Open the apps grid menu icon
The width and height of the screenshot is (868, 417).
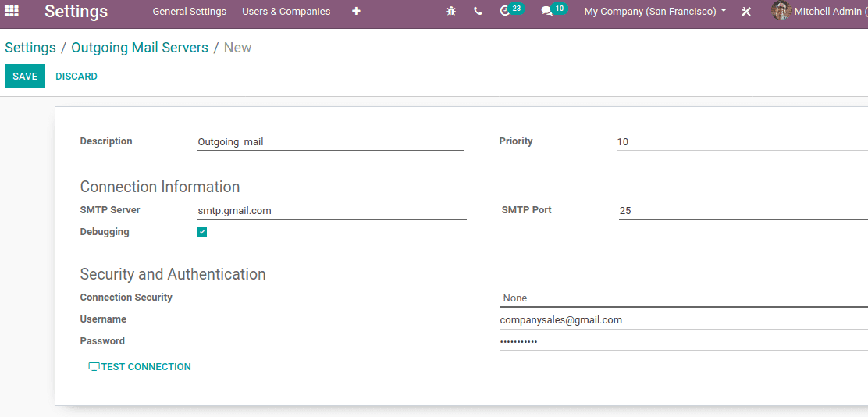click(12, 11)
